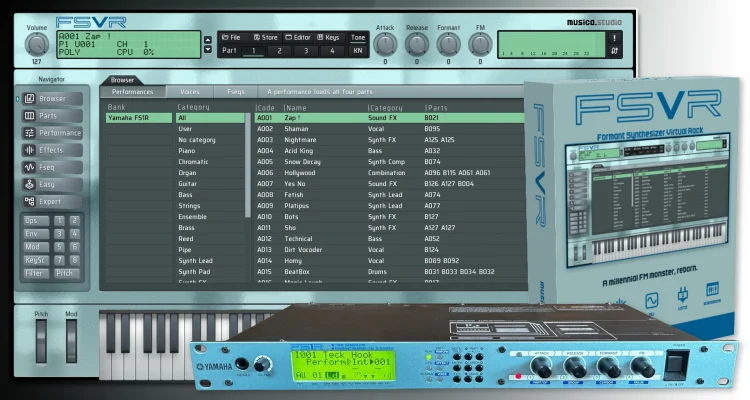Select Part 3 button

(306, 51)
